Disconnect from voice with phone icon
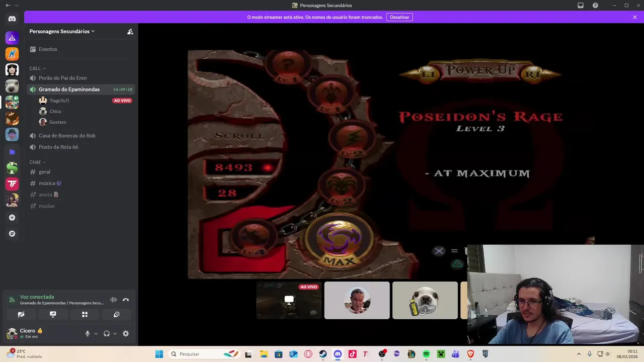Screen dimensions: 644x362 click(x=126, y=300)
